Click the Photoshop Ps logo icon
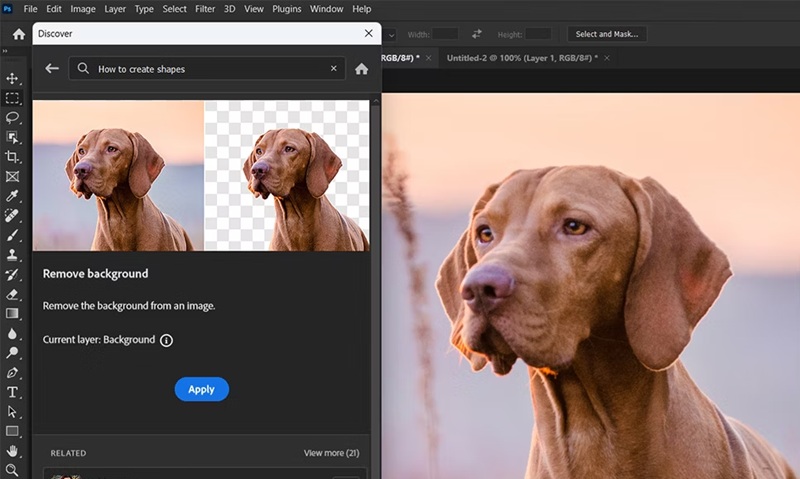800x479 pixels. pyautogui.click(x=7, y=9)
